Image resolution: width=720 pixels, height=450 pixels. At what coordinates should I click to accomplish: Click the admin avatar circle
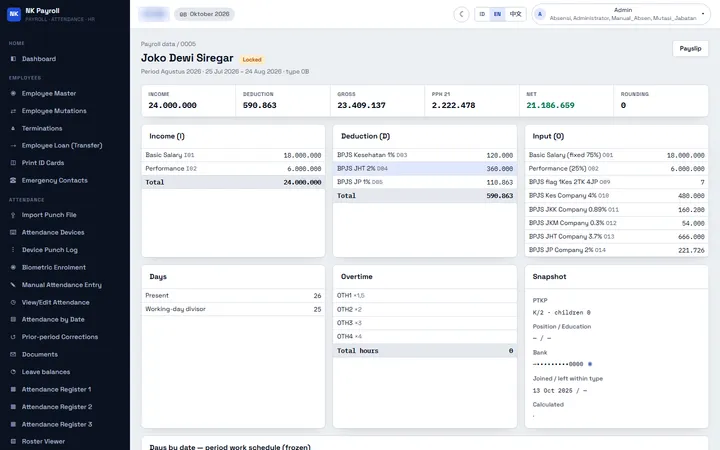pyautogui.click(x=540, y=14)
